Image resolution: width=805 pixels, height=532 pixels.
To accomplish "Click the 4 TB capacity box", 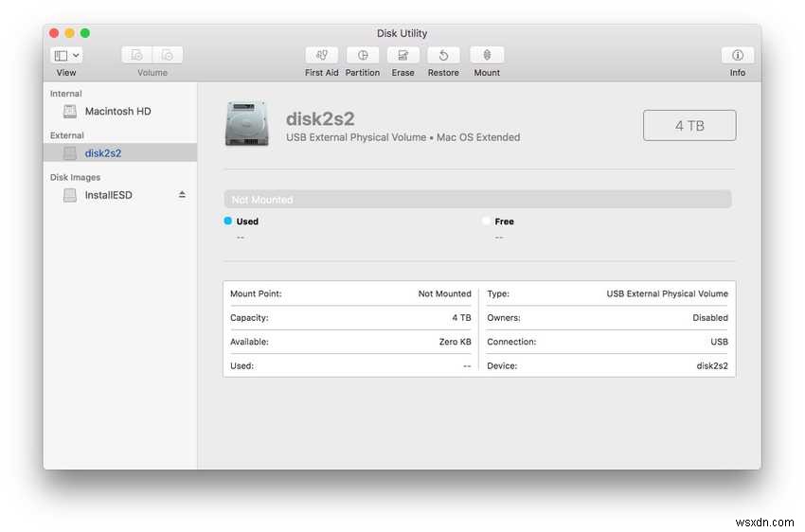I will point(689,125).
